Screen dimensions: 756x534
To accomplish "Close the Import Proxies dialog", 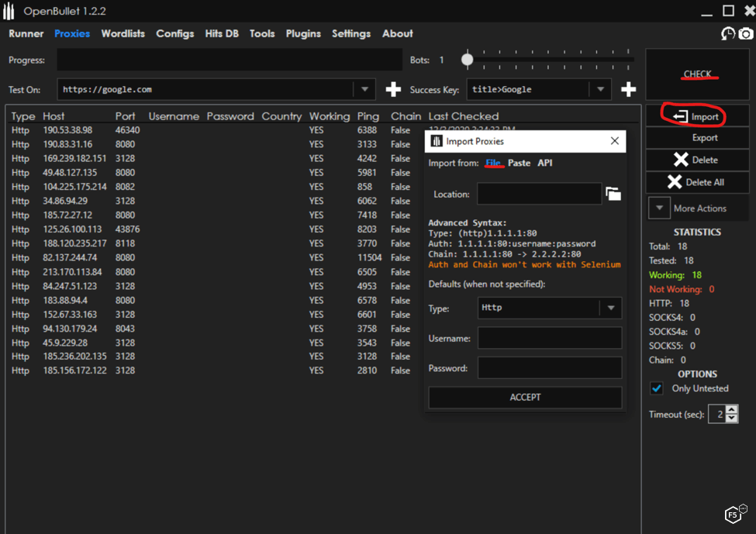I will point(614,141).
